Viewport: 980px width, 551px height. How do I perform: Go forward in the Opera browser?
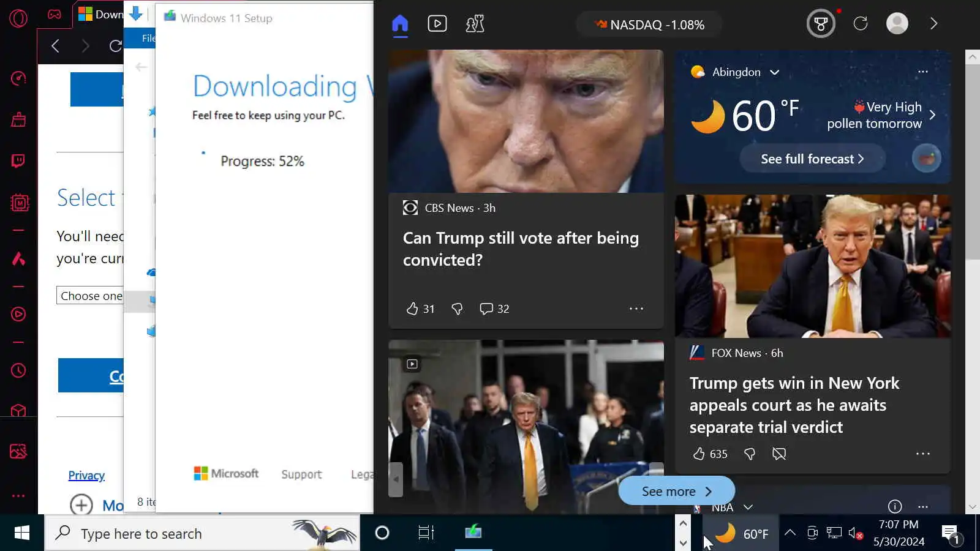[85, 46]
